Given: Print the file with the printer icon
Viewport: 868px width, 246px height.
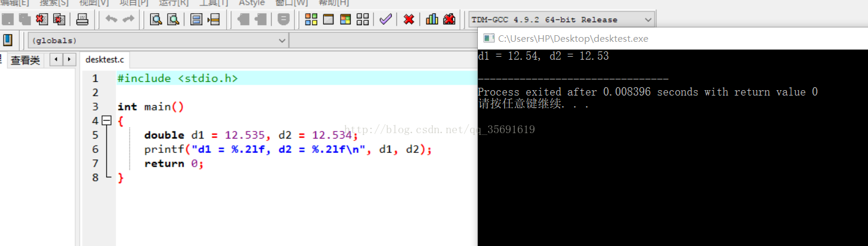Looking at the screenshot, I should point(82,19).
